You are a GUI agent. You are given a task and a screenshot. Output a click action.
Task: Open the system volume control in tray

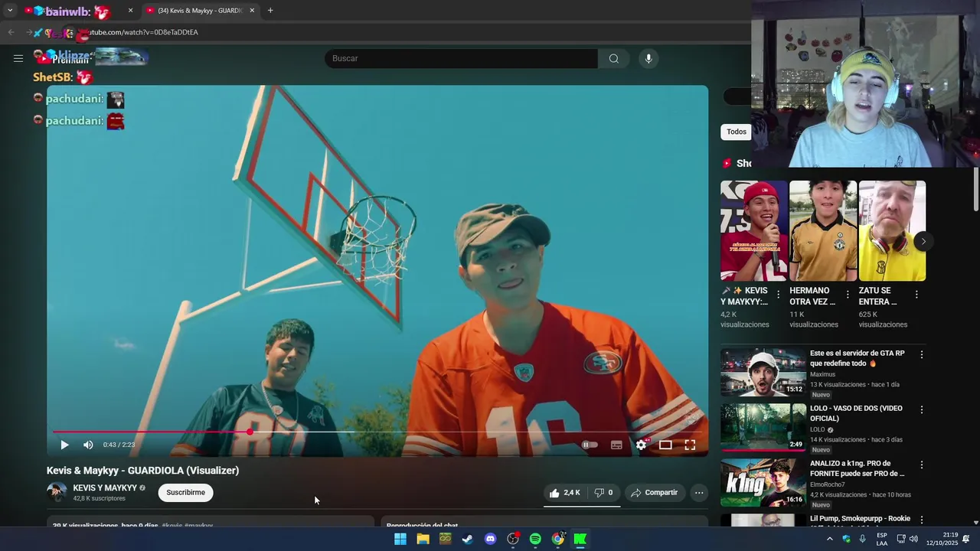pos(913,539)
